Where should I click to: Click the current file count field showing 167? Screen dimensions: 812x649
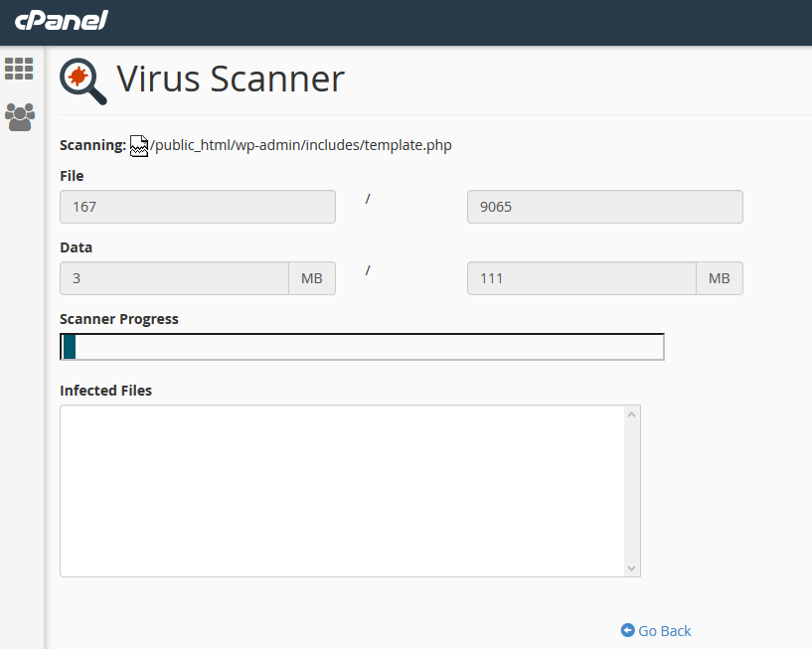coord(198,207)
